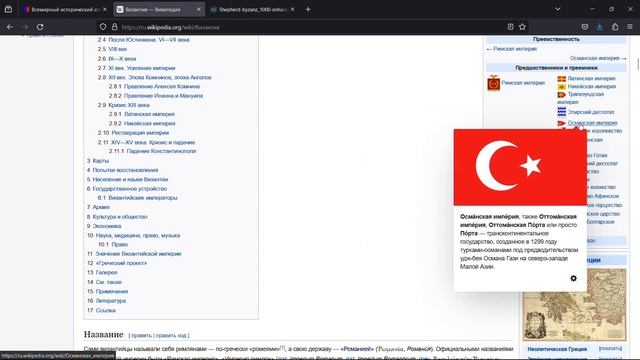Show site security via the padlock icon
This screenshot has width=640, height=360.
(115, 27)
